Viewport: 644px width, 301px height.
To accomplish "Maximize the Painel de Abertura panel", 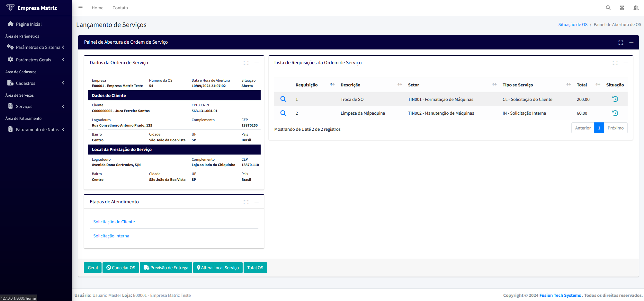I will click(x=621, y=43).
